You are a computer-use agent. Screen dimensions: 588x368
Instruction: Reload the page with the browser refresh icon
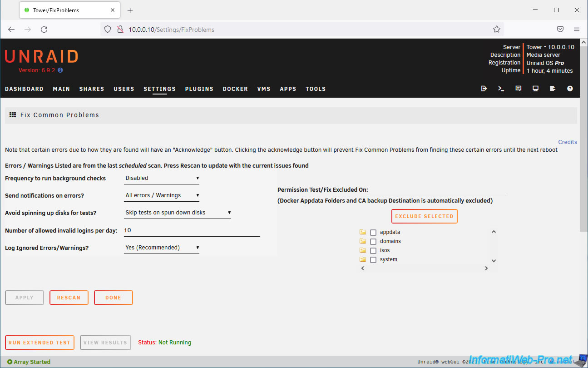coord(44,30)
